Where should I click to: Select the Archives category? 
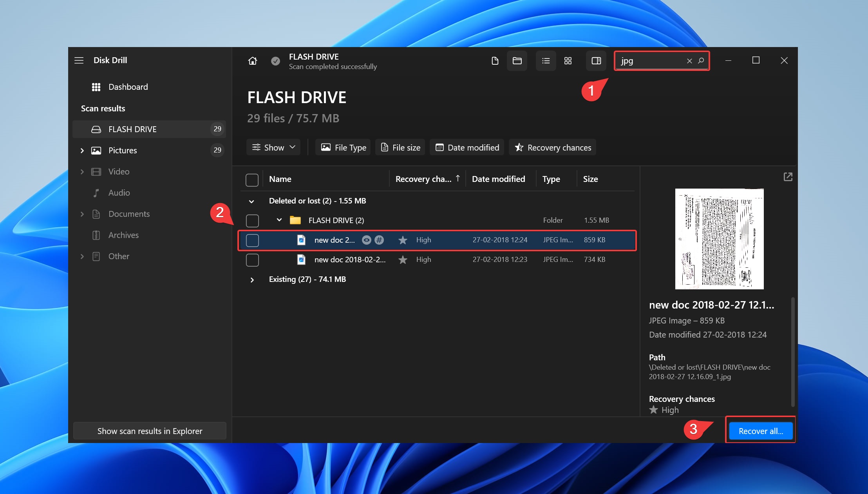tap(149, 235)
